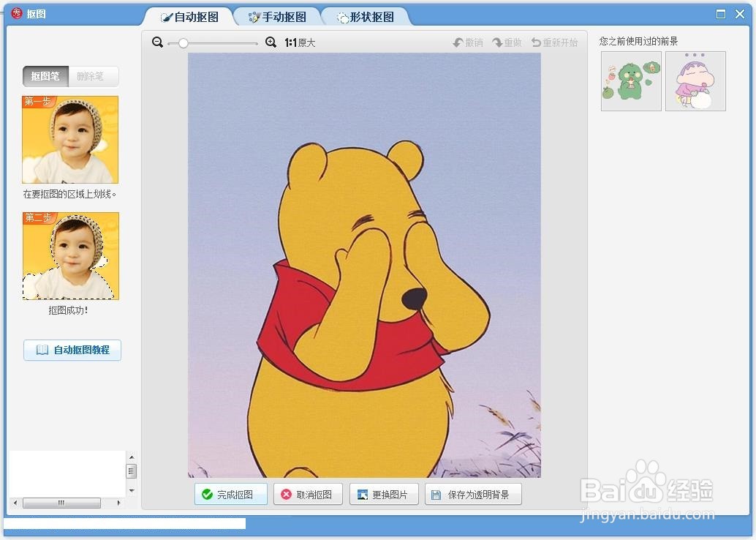Click 保存为透明背景 button
The height and width of the screenshot is (540, 756).
click(x=473, y=494)
